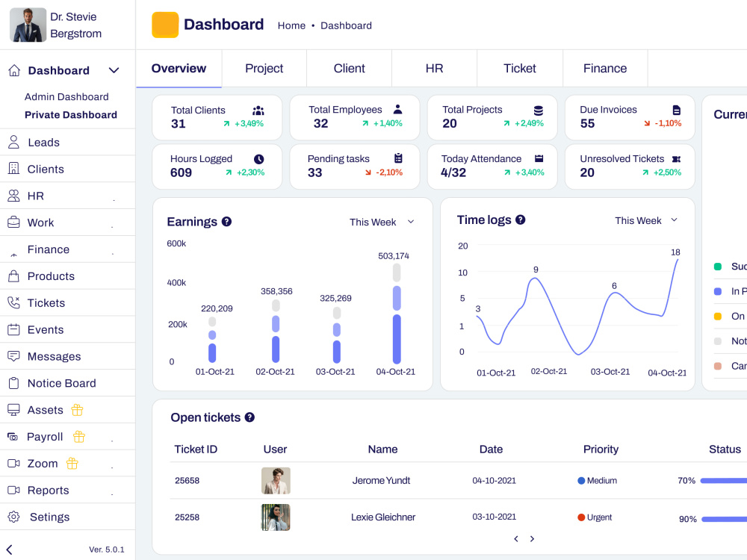Click the 90% status progress bar
747x560 pixels.
pyautogui.click(x=724, y=519)
